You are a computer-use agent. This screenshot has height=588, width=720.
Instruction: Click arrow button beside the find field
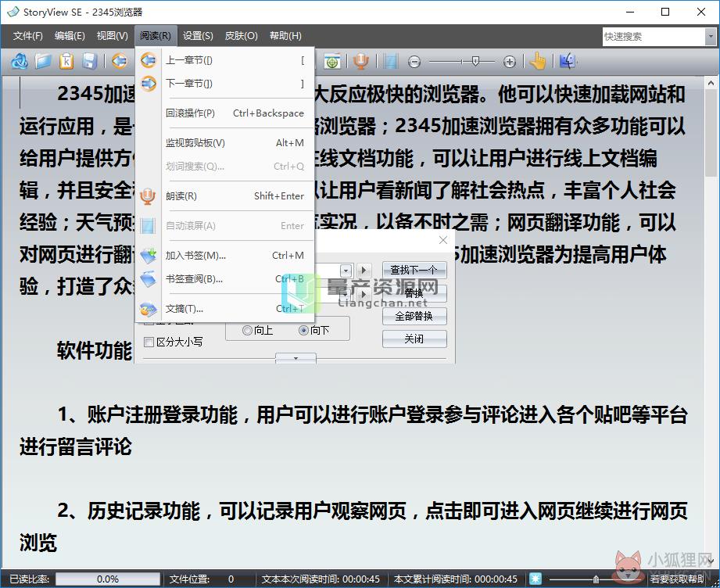pyautogui.click(x=364, y=270)
